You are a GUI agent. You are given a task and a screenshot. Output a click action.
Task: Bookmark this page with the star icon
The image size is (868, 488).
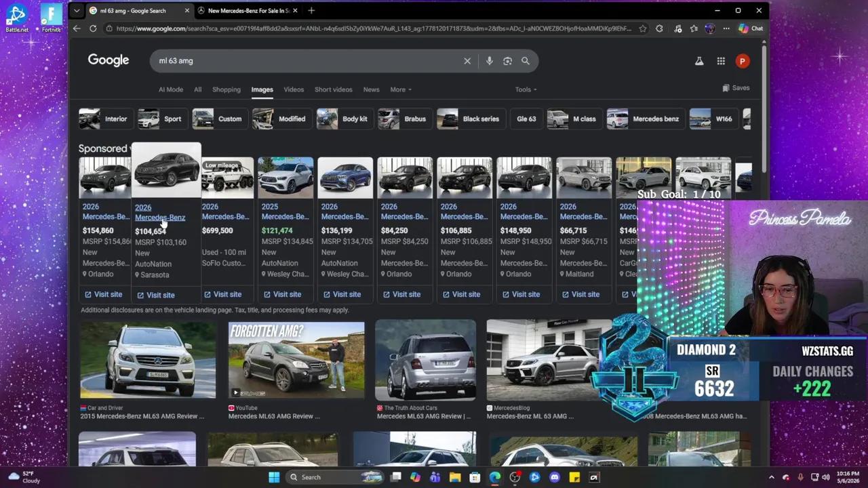click(644, 28)
